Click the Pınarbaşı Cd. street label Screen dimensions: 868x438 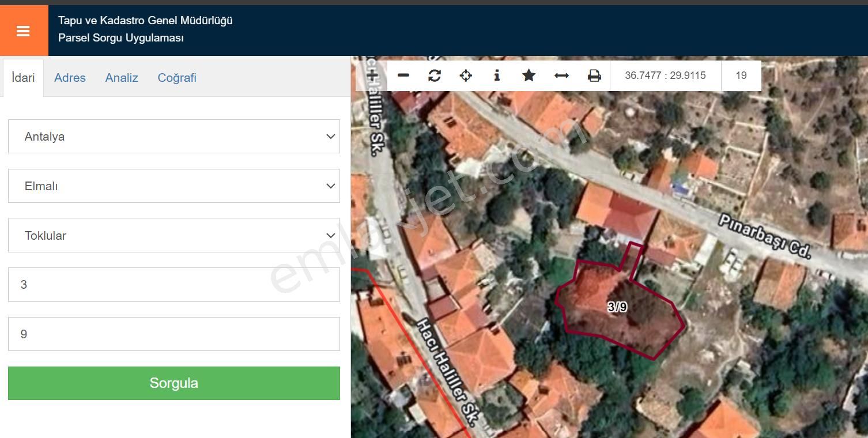pyautogui.click(x=765, y=237)
